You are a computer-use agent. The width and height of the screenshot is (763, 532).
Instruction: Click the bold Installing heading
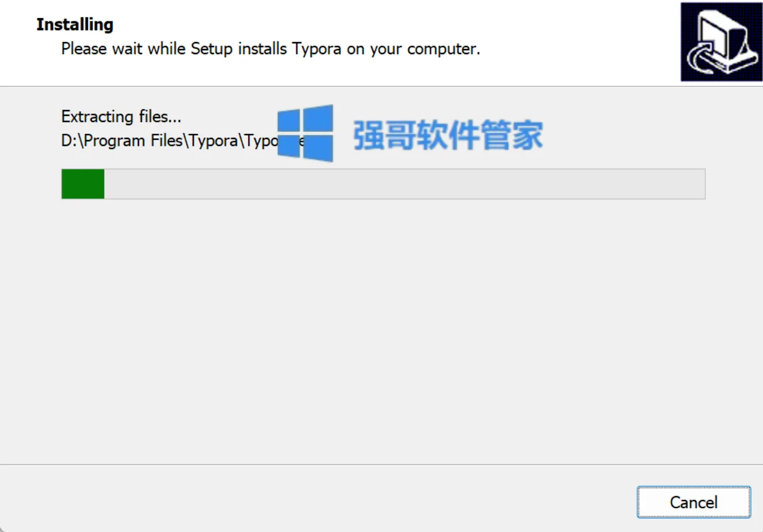tap(75, 24)
